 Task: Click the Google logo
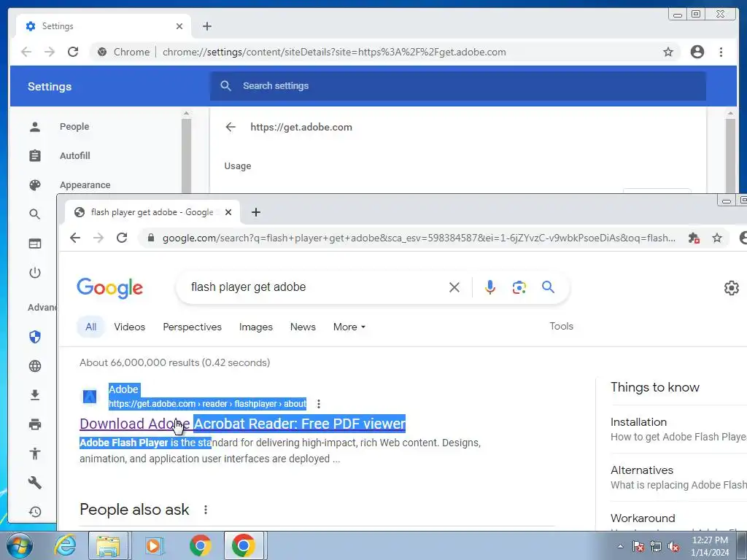[109, 287]
